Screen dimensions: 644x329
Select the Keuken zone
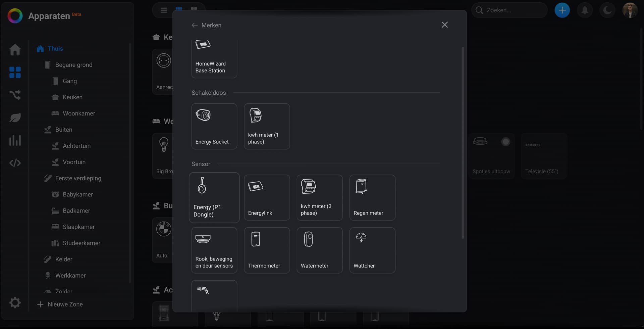click(67, 97)
